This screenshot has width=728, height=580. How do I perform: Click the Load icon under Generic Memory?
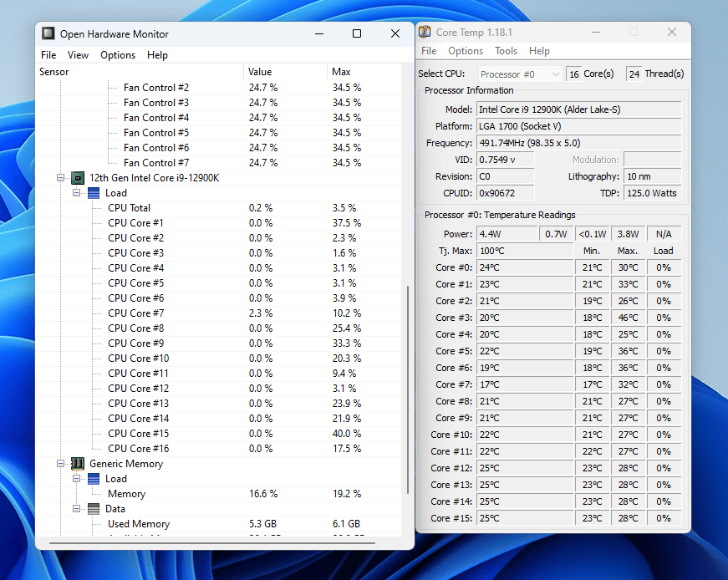coord(94,478)
